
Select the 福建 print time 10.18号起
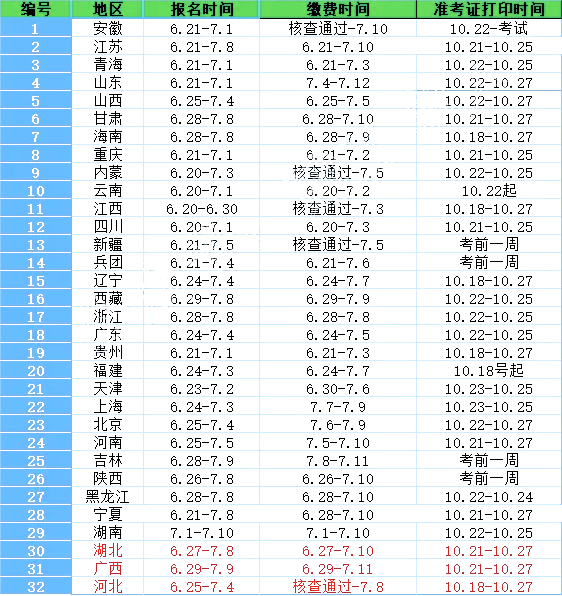click(x=489, y=371)
